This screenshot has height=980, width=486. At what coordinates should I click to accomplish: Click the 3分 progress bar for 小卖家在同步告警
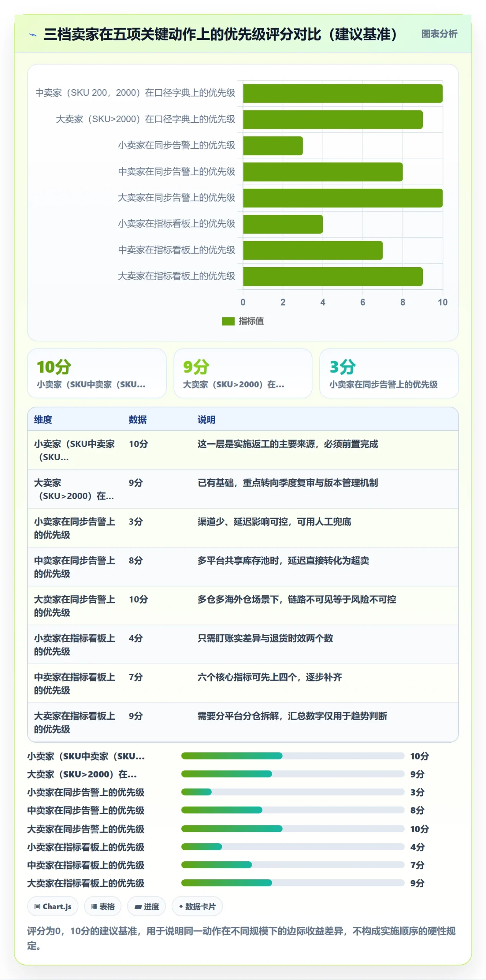pos(293,792)
